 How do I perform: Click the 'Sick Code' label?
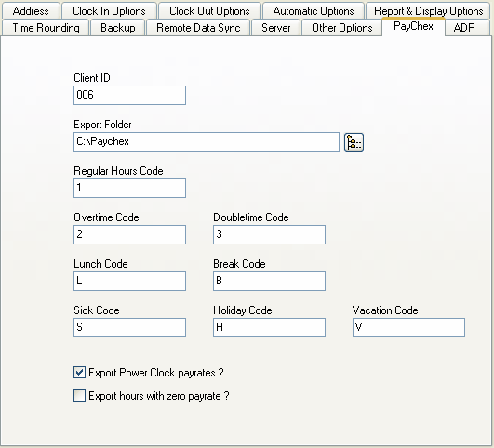[97, 310]
